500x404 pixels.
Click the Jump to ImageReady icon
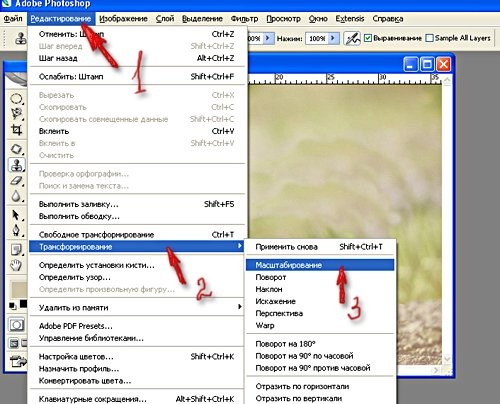coord(17,361)
